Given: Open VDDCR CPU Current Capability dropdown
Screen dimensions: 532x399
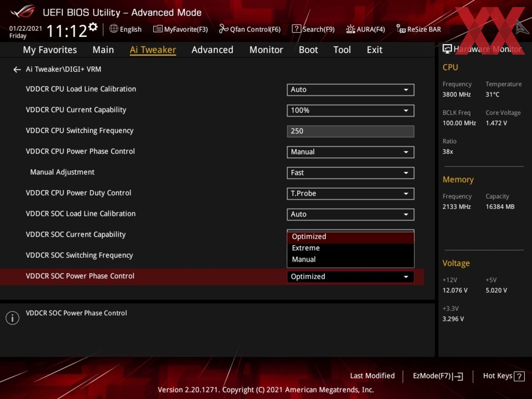Looking at the screenshot, I should pyautogui.click(x=350, y=110).
